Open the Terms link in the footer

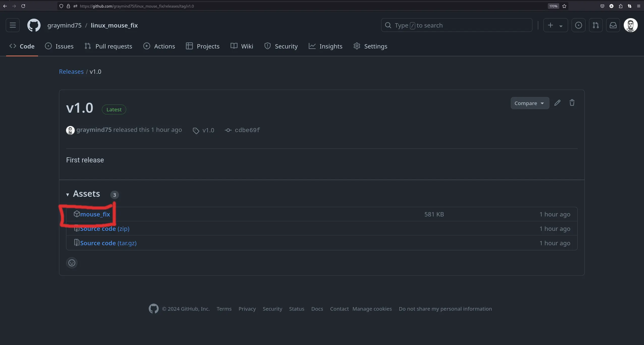tap(224, 309)
